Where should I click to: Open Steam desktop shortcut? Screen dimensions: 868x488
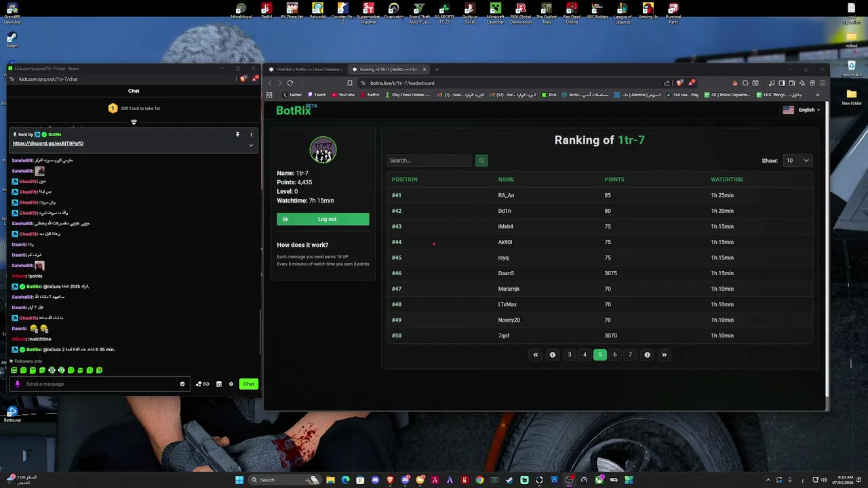[x=12, y=39]
